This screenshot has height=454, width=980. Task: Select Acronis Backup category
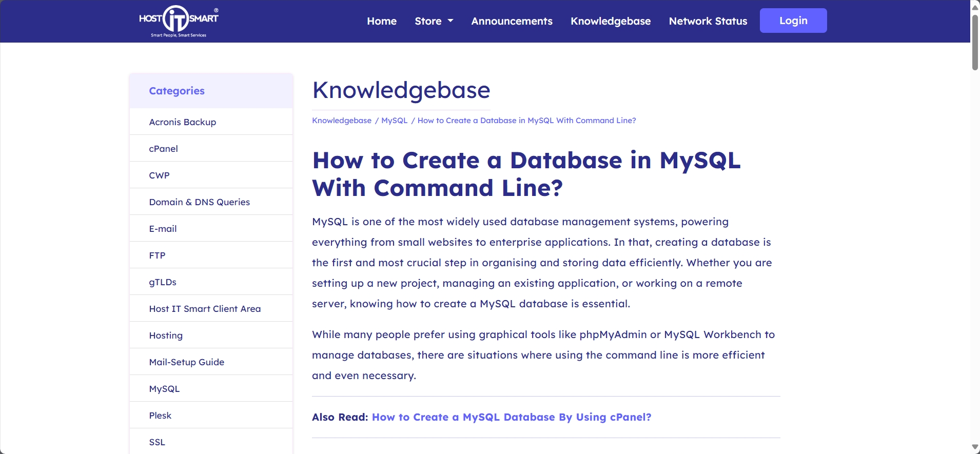coord(211,122)
